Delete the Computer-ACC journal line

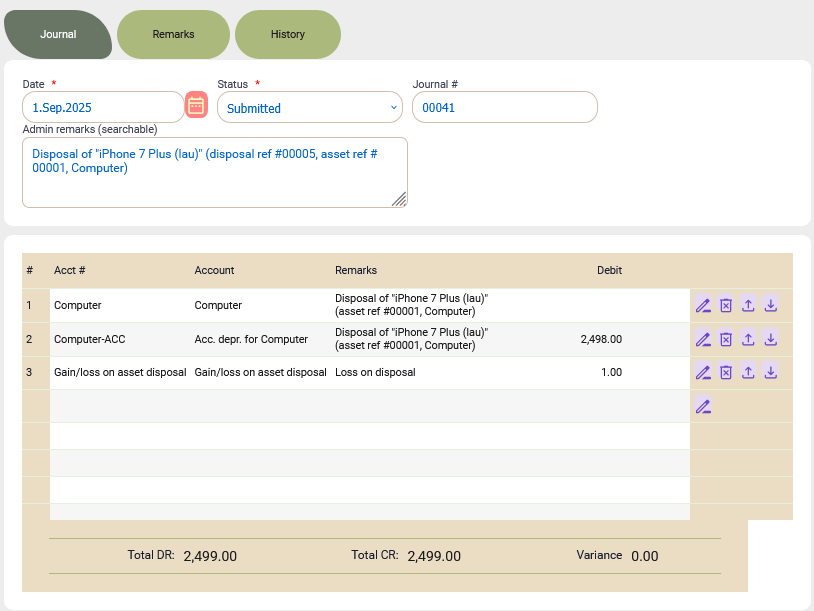click(726, 339)
